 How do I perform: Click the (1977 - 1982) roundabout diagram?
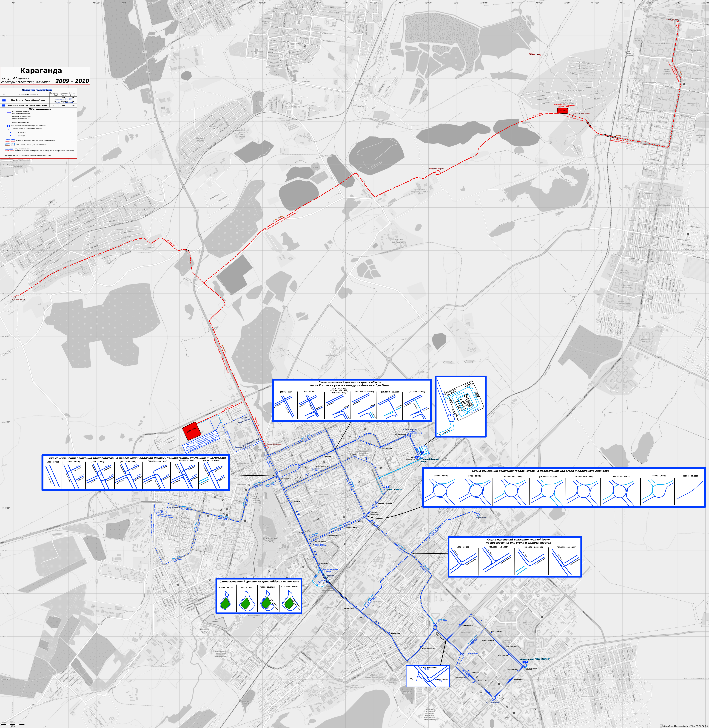[x=440, y=490]
